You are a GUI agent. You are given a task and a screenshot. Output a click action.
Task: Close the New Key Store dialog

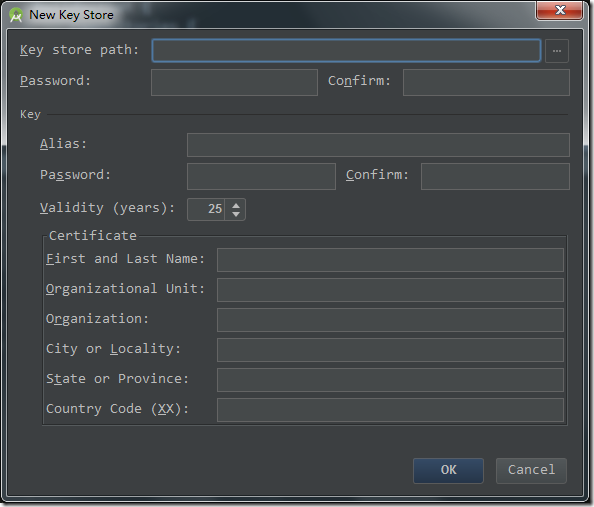click(560, 10)
